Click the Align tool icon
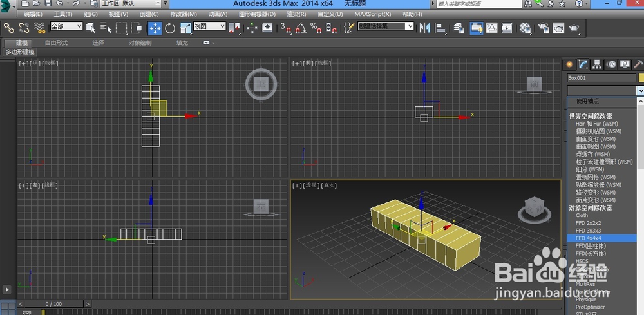 click(440, 28)
